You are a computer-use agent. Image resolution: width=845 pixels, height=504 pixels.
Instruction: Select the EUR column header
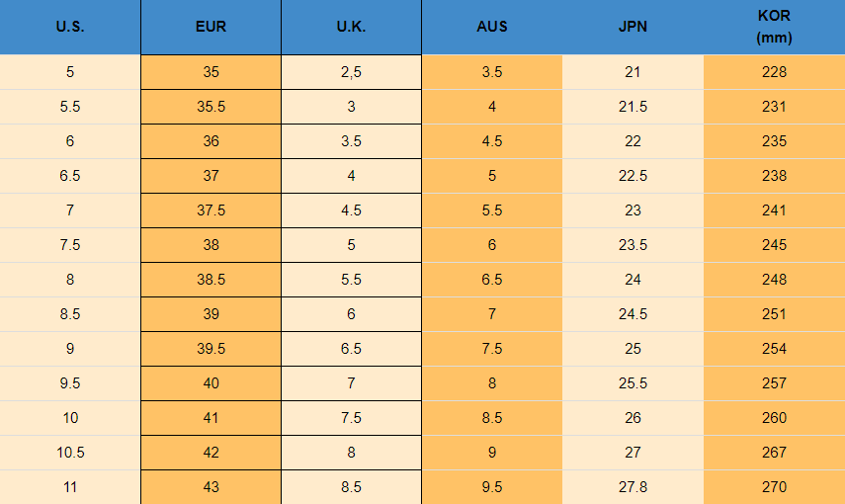pos(211,27)
